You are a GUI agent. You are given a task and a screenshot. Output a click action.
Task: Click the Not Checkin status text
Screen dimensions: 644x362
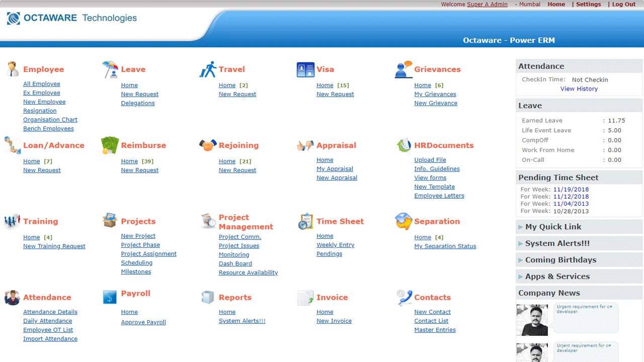(590, 79)
